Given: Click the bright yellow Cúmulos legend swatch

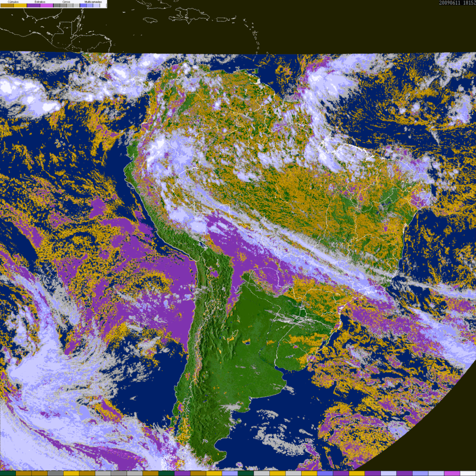Looking at the screenshot, I should click(x=20, y=5).
